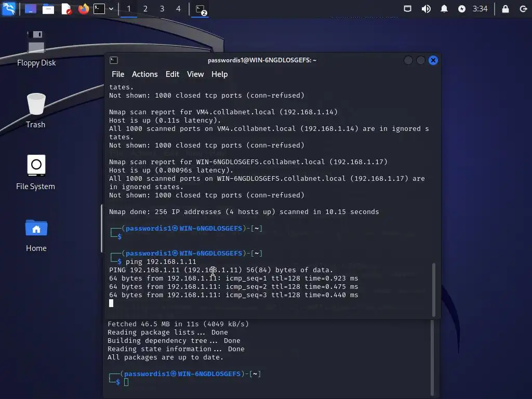The height and width of the screenshot is (399, 532).
Task: Open the Kali dragon applications menu
Action: 9,8
